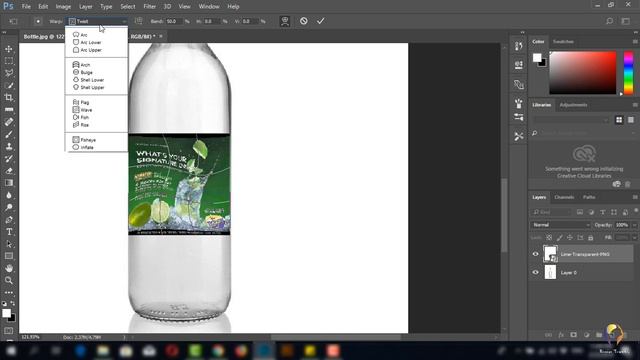640x360 pixels.
Task: Select the History Brush tool
Action: pos(9,158)
